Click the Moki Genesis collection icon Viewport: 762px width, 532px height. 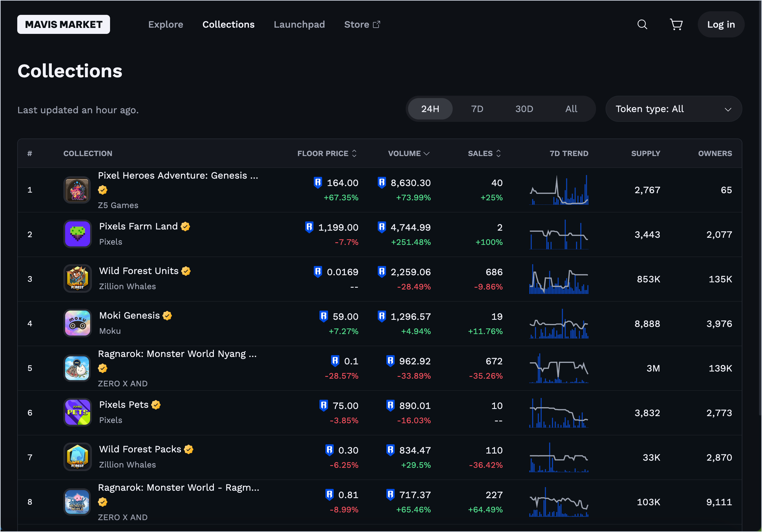77,323
